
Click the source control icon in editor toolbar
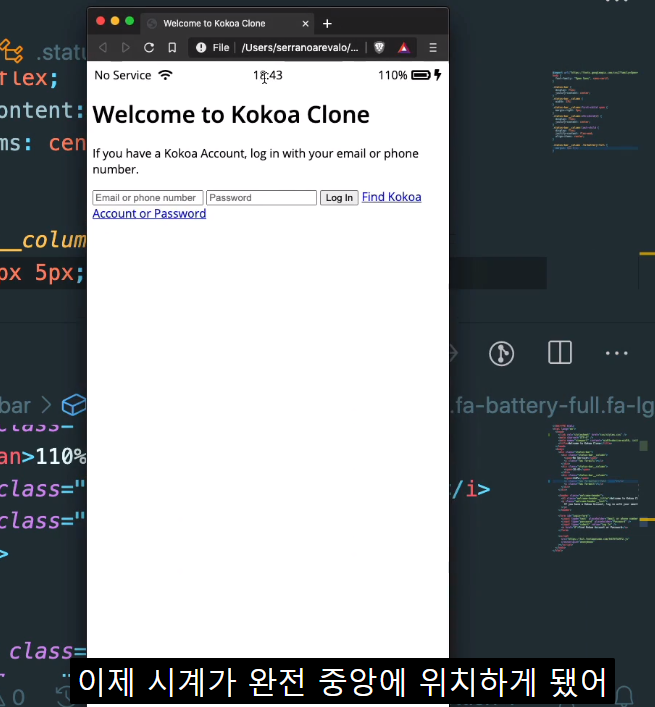pyautogui.click(x=501, y=353)
